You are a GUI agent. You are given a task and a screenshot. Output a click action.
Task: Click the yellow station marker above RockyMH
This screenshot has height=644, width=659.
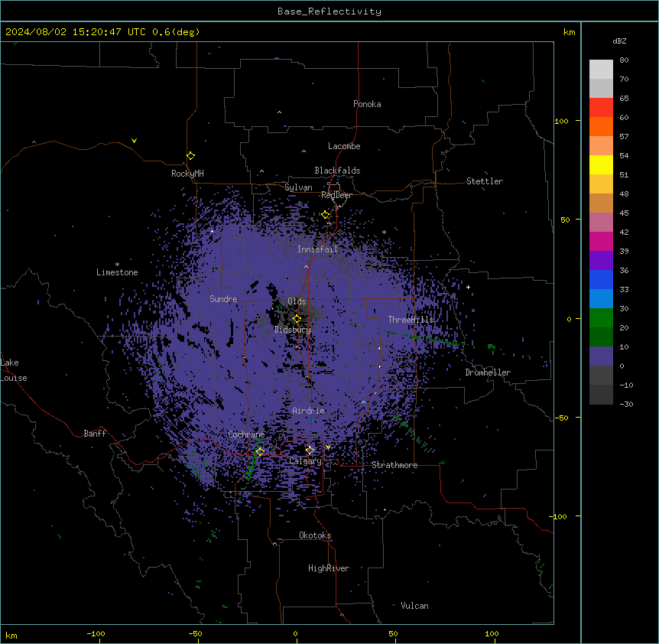(190, 156)
